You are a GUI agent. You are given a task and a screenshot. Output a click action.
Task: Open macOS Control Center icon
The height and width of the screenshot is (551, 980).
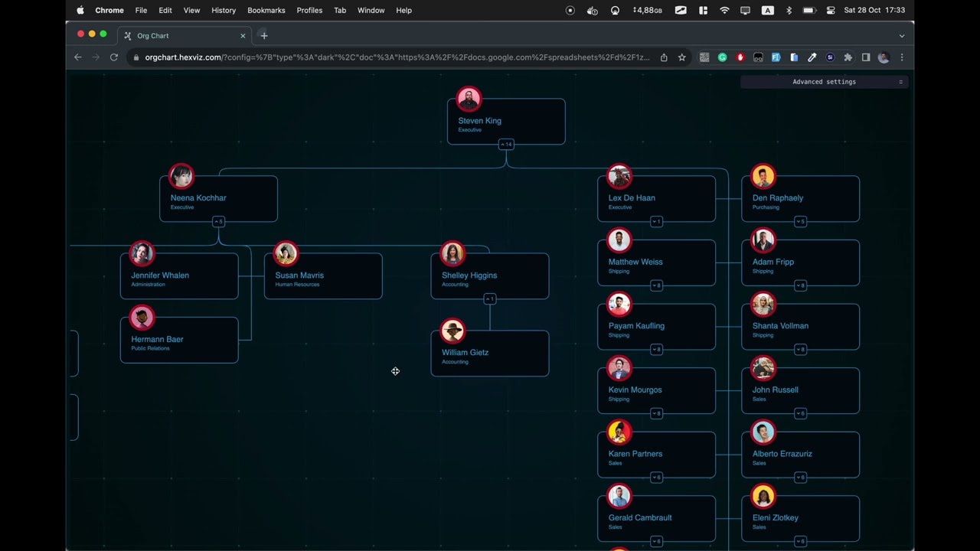(831, 10)
